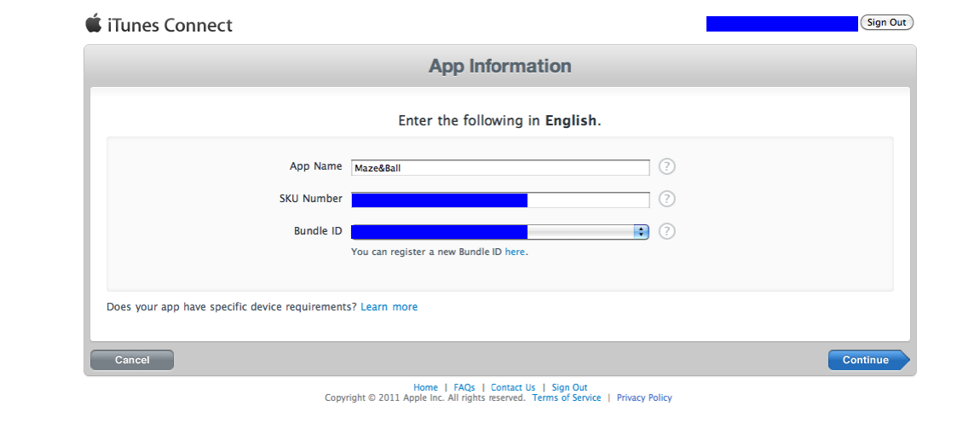Open the Terms of Service link
The image size is (980, 435).
coord(566,397)
